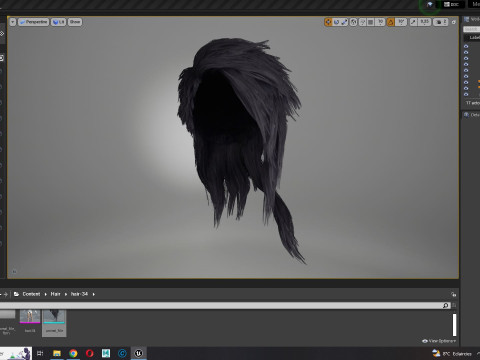Open the viewport options arrow menu
This screenshot has height=360, width=480.
coord(13,22)
